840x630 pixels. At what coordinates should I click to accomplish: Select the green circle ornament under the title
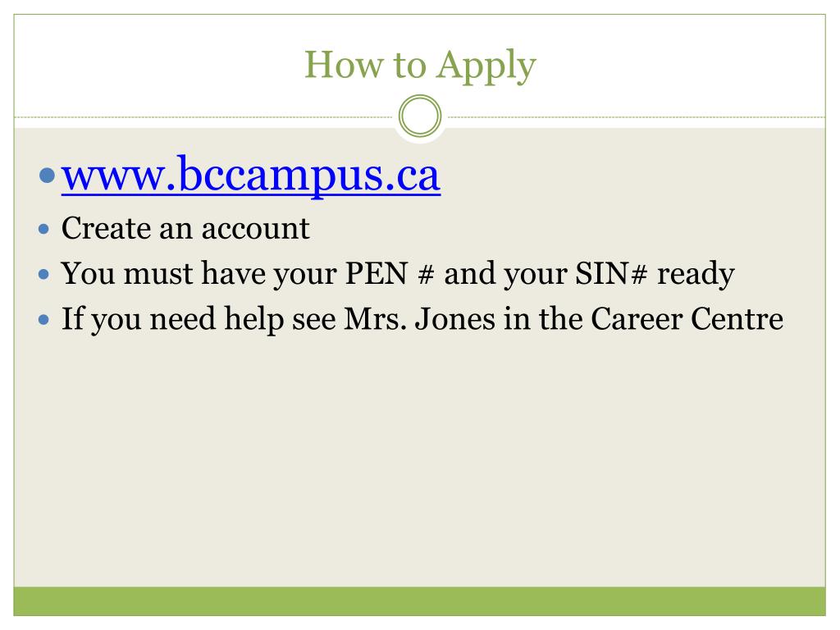tap(420, 116)
